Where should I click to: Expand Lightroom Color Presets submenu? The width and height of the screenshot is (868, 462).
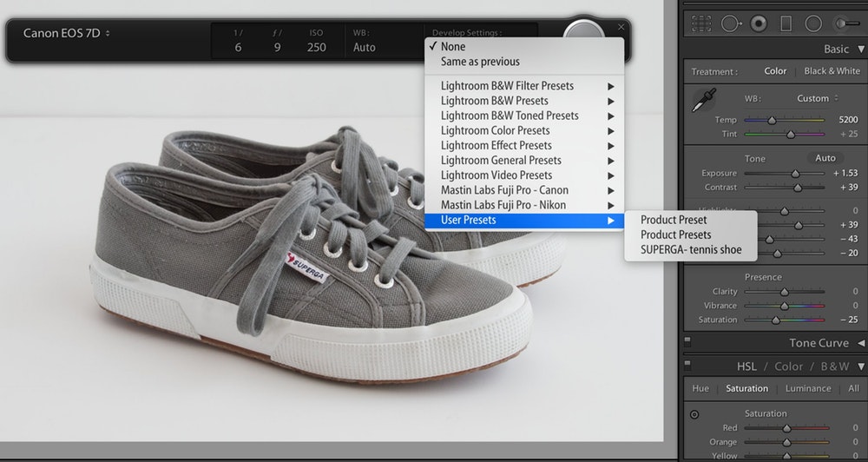523,131
